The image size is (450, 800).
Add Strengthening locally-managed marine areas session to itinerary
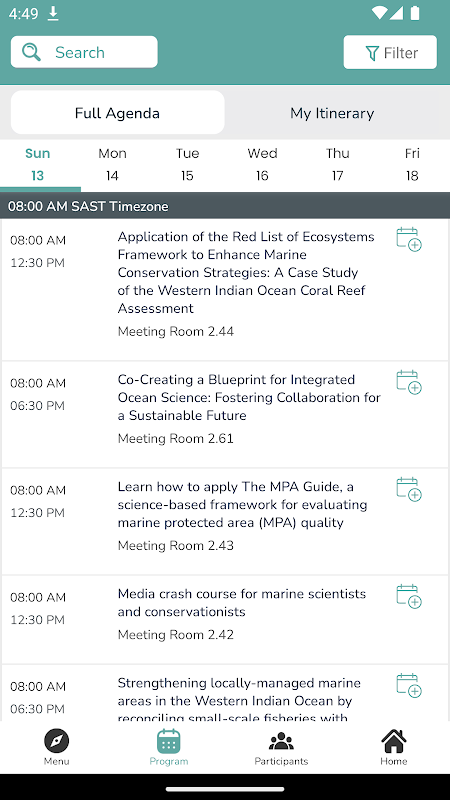pos(409,686)
